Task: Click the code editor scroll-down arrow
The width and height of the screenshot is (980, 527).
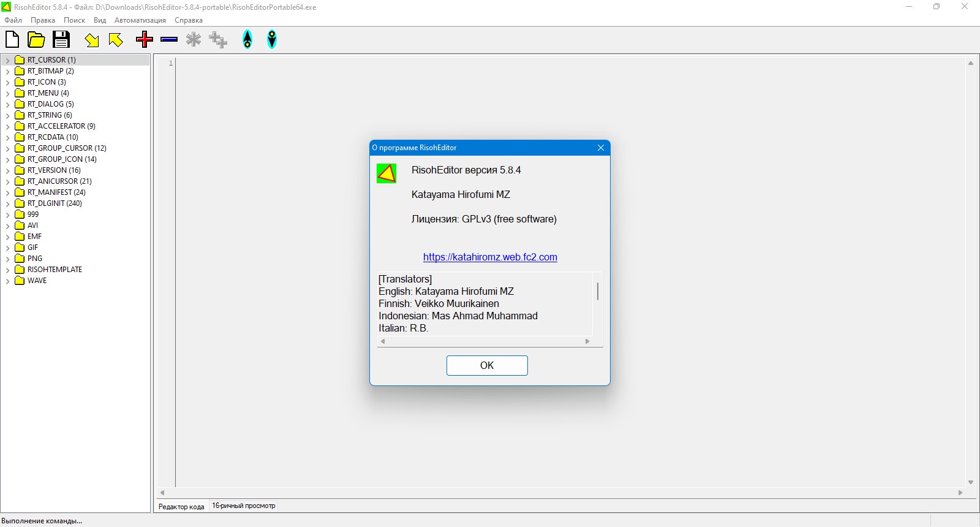Action: tap(970, 482)
